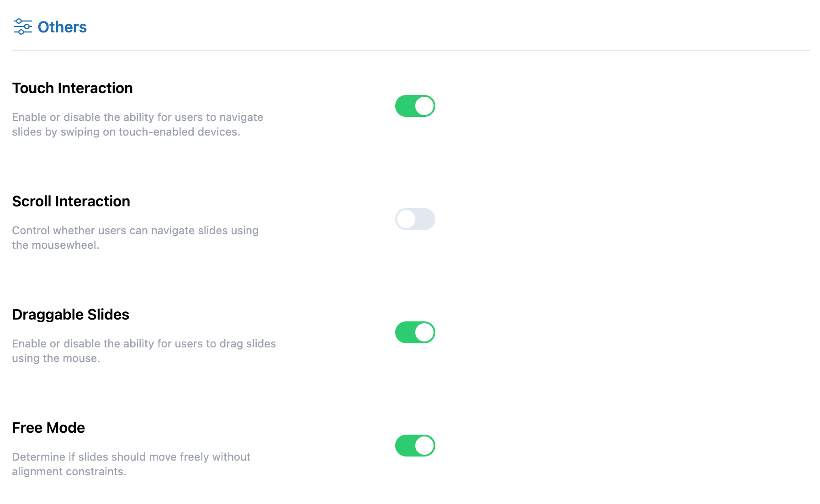Click the 'Determine if slides should move' text
Screen dimensions: 820x504
pyautogui.click(x=131, y=457)
